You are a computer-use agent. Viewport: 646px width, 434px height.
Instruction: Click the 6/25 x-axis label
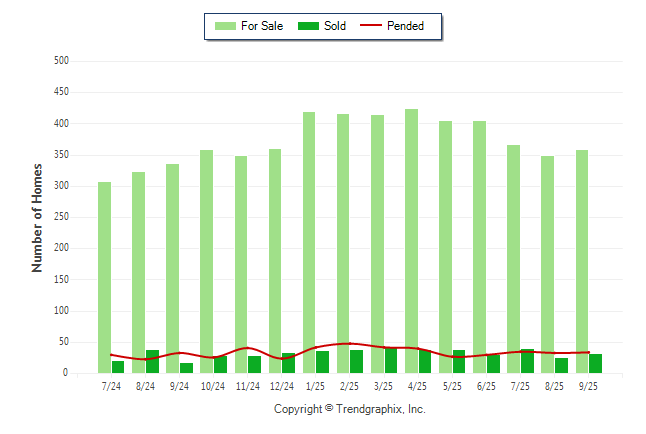pyautogui.click(x=486, y=386)
